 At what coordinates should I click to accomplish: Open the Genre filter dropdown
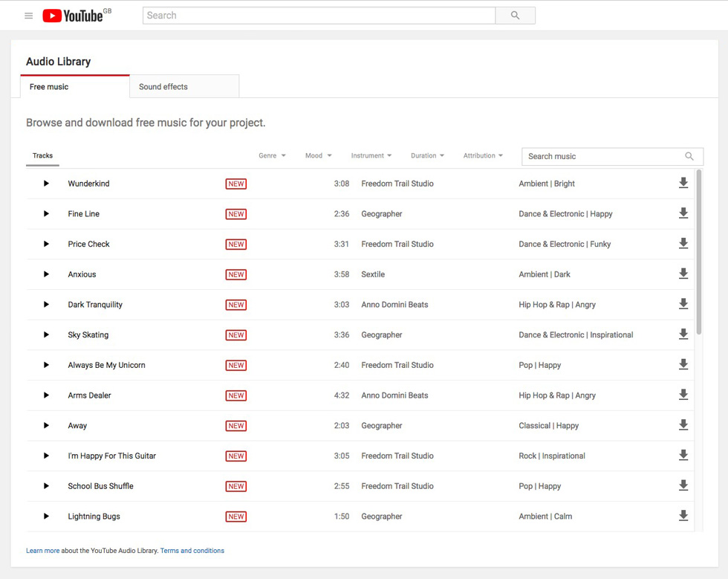(x=272, y=155)
